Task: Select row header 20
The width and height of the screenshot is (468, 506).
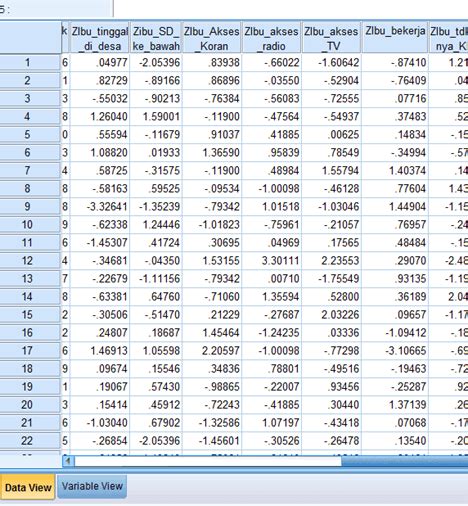Action: click(x=30, y=405)
